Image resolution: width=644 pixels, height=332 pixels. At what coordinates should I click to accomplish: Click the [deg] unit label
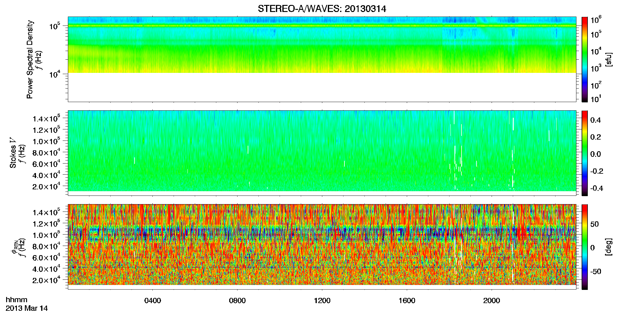(x=608, y=247)
